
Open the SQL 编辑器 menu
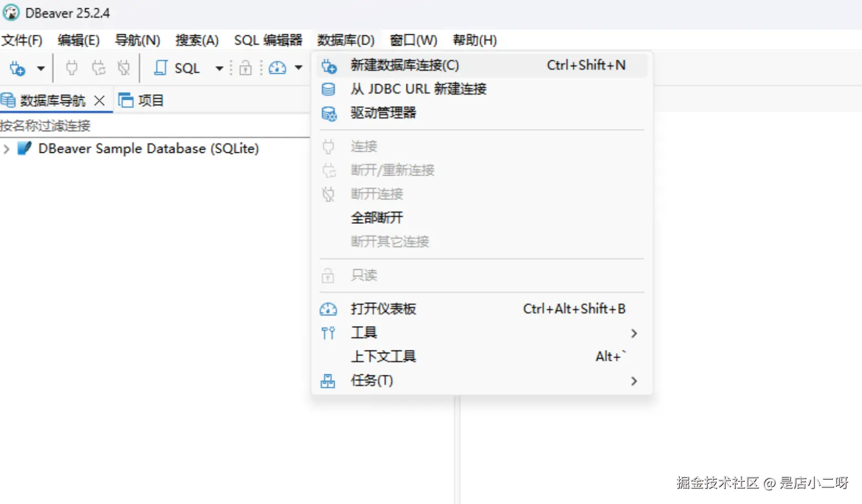268,40
